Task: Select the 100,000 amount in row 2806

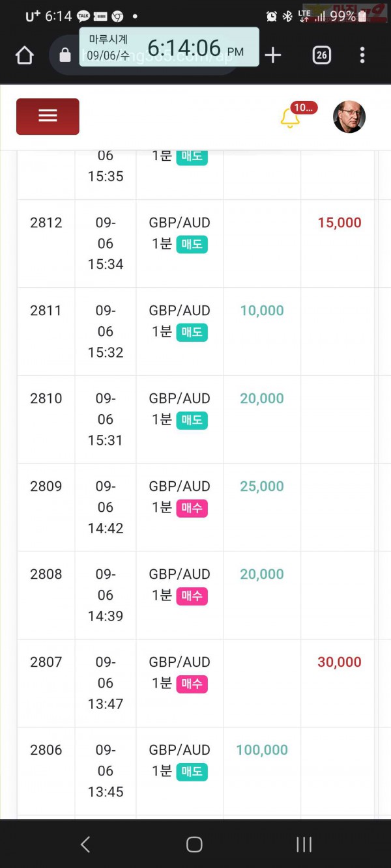Action: tap(262, 750)
